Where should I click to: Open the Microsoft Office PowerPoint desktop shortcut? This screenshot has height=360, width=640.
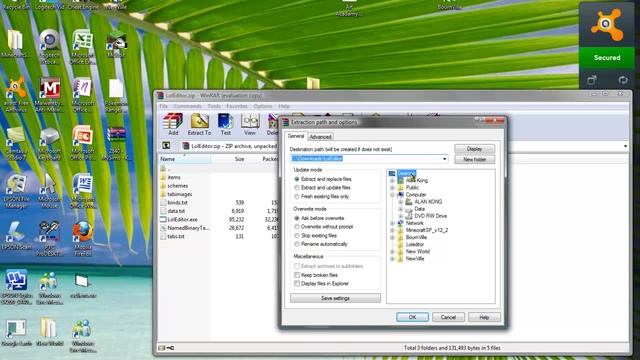[x=83, y=142]
